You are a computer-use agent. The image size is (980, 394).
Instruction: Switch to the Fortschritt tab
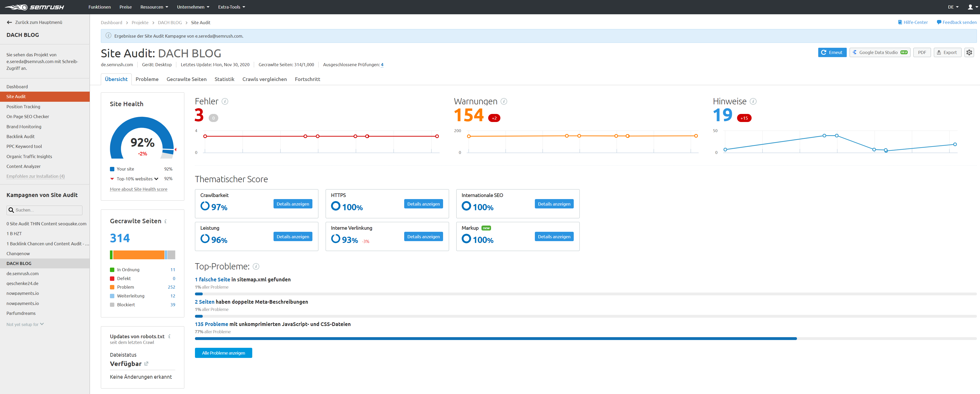click(x=307, y=79)
